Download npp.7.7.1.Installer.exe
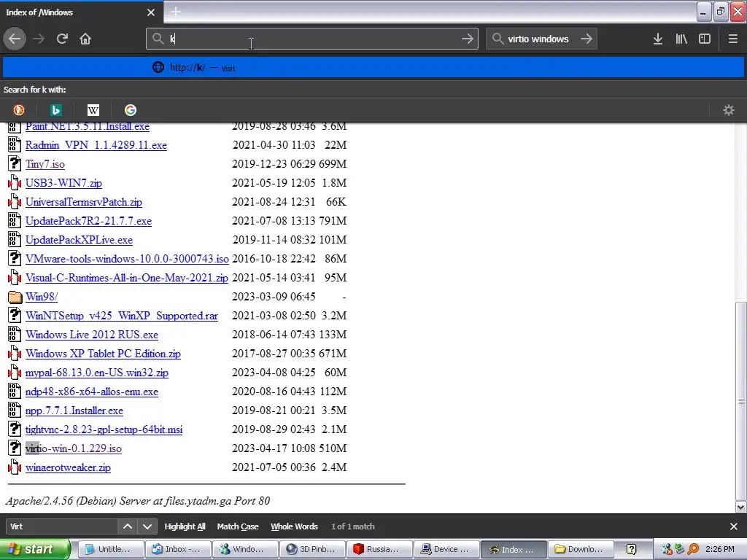Image resolution: width=747 pixels, height=560 pixels. coord(74,411)
